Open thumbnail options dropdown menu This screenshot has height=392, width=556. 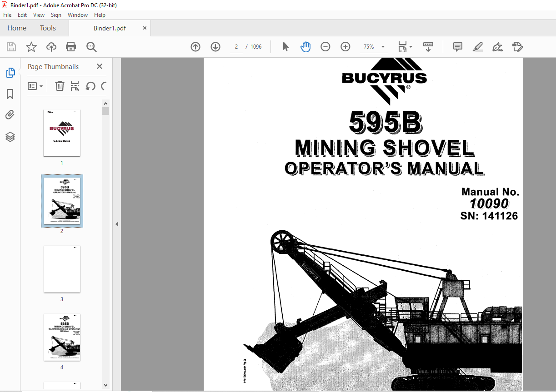(35, 86)
